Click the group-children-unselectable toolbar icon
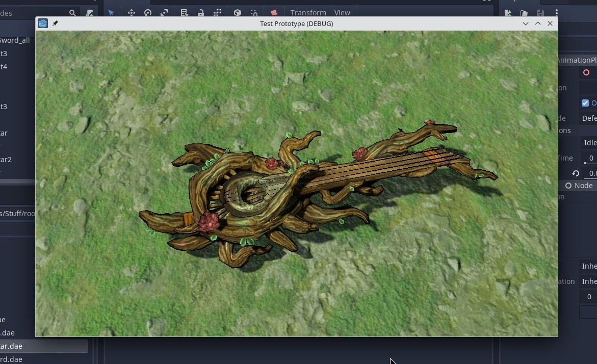This screenshot has height=364, width=597. [217, 13]
